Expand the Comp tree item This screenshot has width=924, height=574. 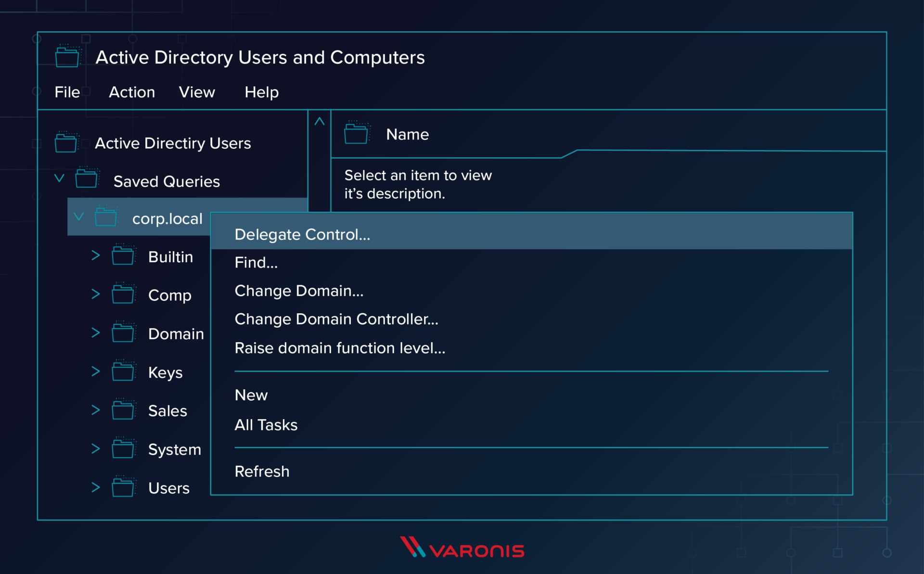(x=95, y=294)
